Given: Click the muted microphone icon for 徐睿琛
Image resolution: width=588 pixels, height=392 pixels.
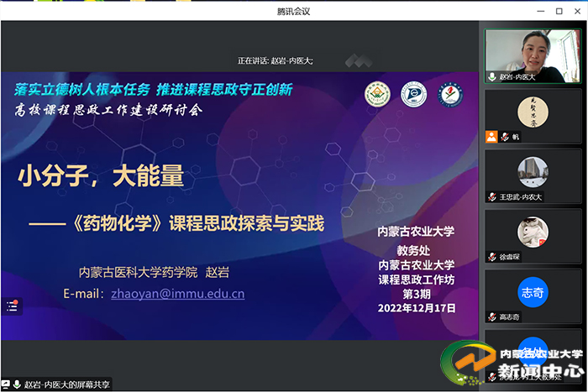Looking at the screenshot, I should pos(492,257).
